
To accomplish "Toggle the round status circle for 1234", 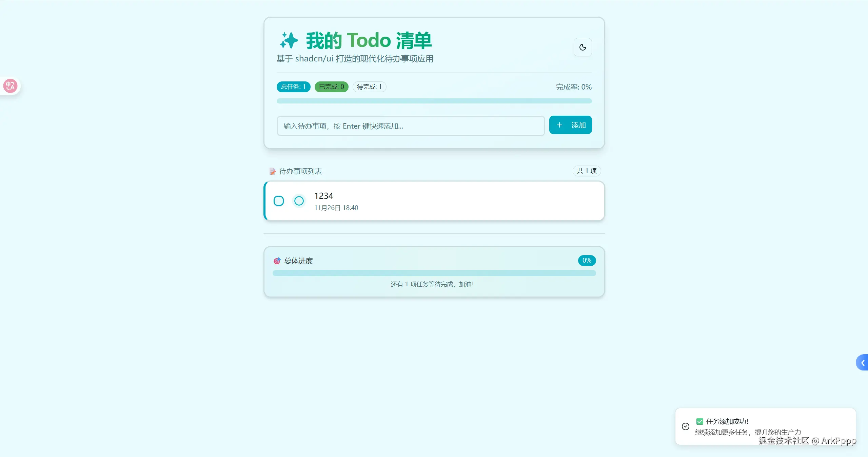I will tap(299, 201).
